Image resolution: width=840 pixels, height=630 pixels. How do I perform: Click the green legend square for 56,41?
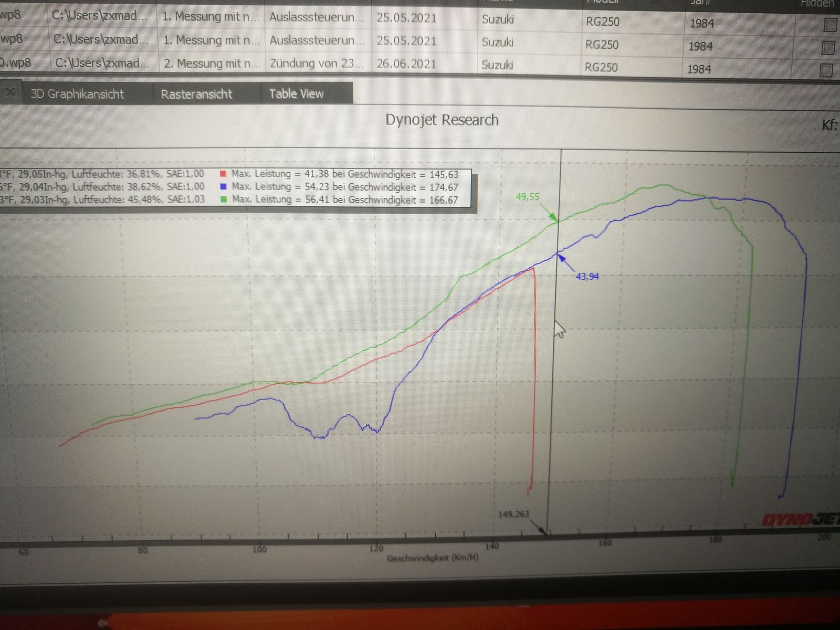[x=224, y=200]
